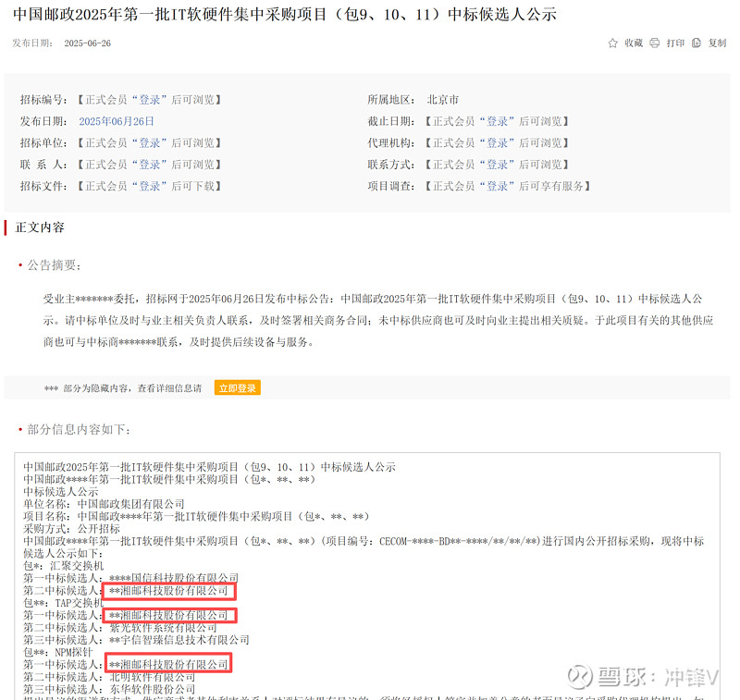This screenshot has height=700, width=740.
Task: Click the printer icon
Action: point(654,43)
